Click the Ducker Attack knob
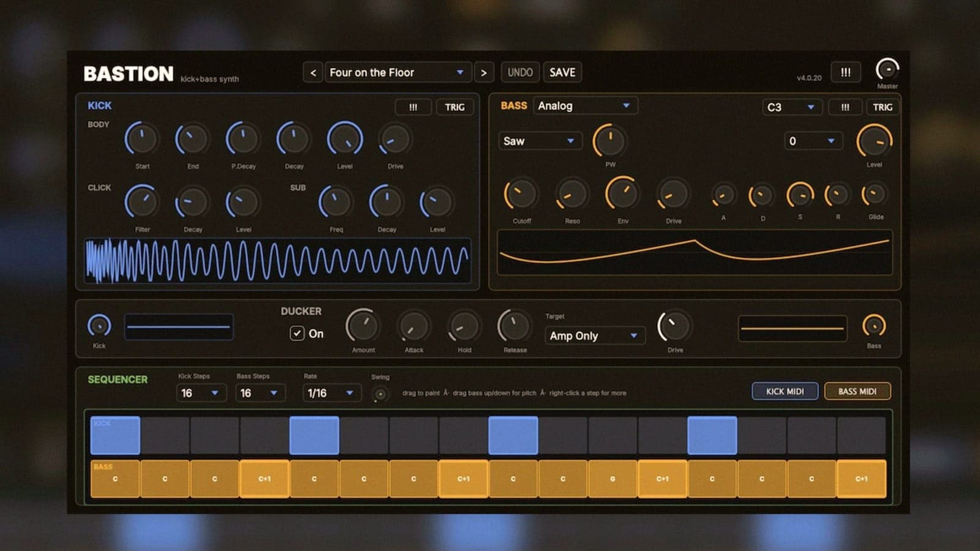The height and width of the screenshot is (551, 980). point(413,326)
